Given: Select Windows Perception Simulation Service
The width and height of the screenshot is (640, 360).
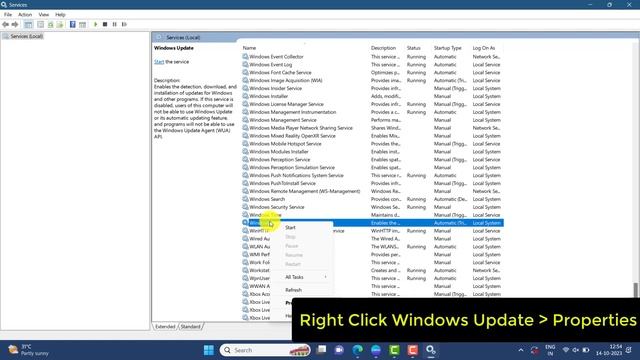Looking at the screenshot, I should [292, 167].
